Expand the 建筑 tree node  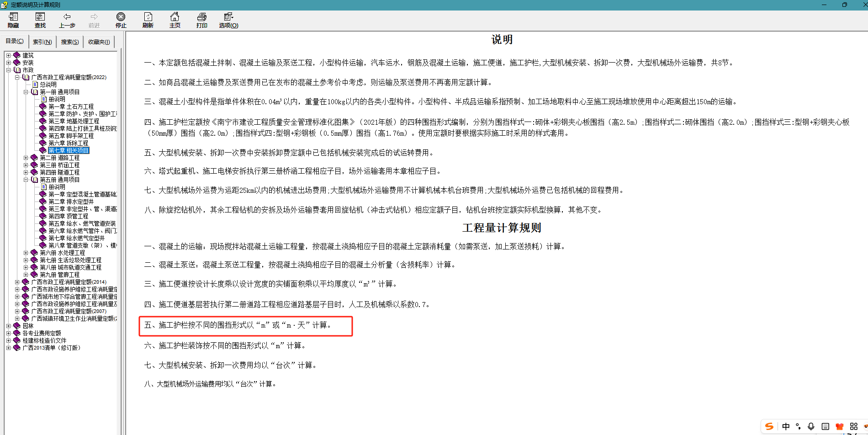8,55
